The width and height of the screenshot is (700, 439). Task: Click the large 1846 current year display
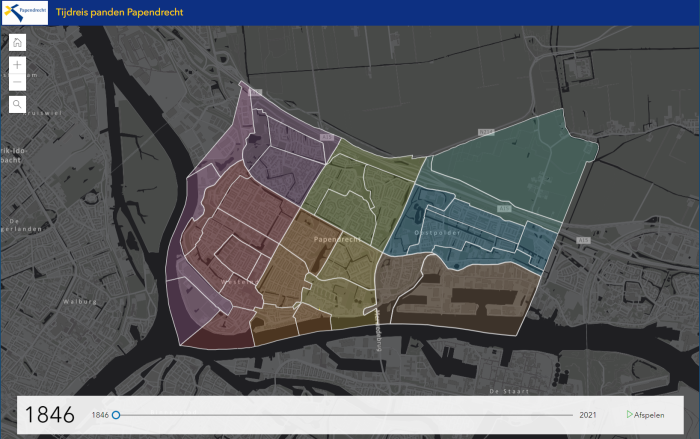[49, 414]
